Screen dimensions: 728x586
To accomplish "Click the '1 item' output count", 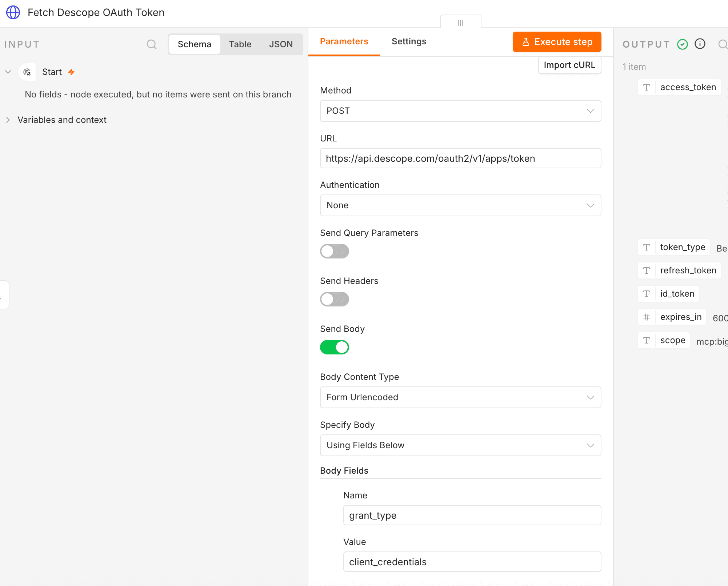I will pyautogui.click(x=634, y=67).
